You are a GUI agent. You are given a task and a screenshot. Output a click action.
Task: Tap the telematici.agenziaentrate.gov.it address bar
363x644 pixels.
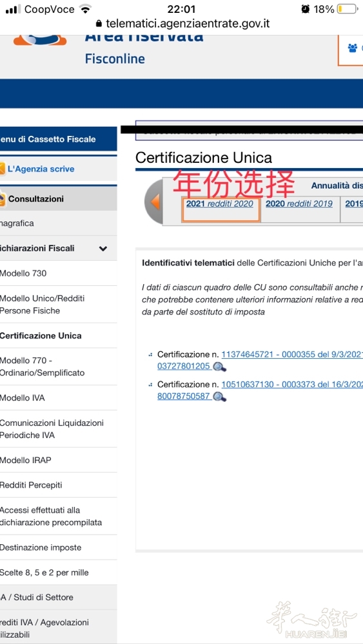point(188,23)
